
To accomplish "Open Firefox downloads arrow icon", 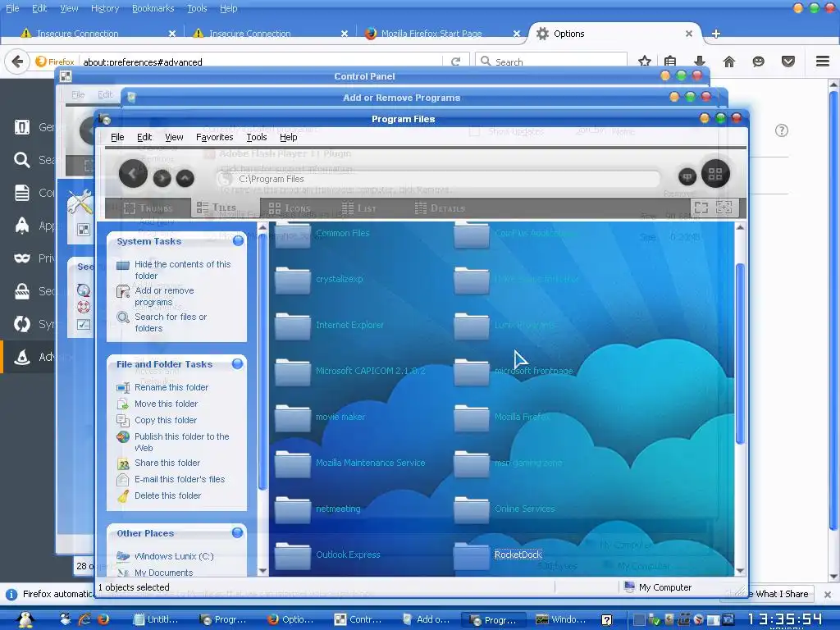I will (700, 62).
